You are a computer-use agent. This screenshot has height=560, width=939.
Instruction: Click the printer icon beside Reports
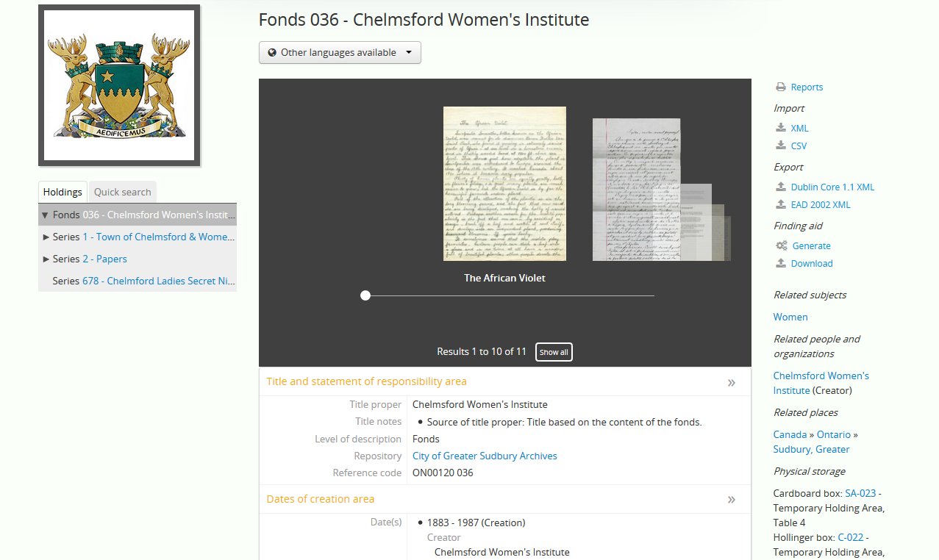coord(781,87)
